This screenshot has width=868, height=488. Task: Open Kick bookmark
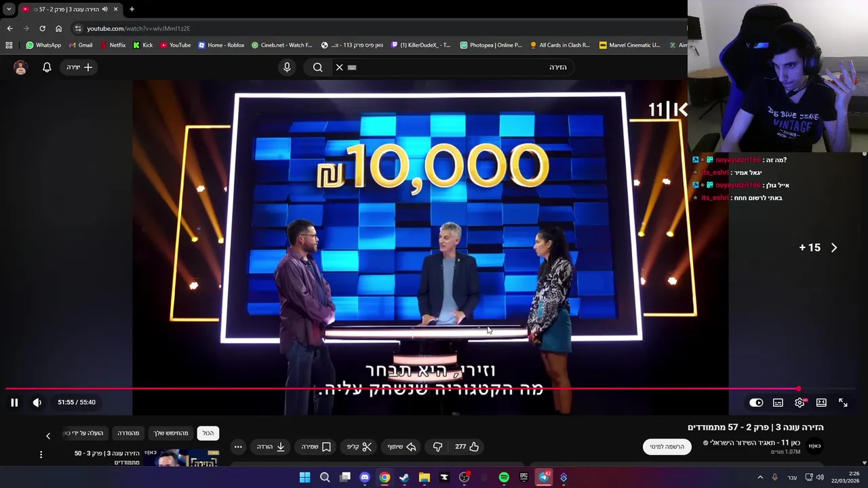143,45
